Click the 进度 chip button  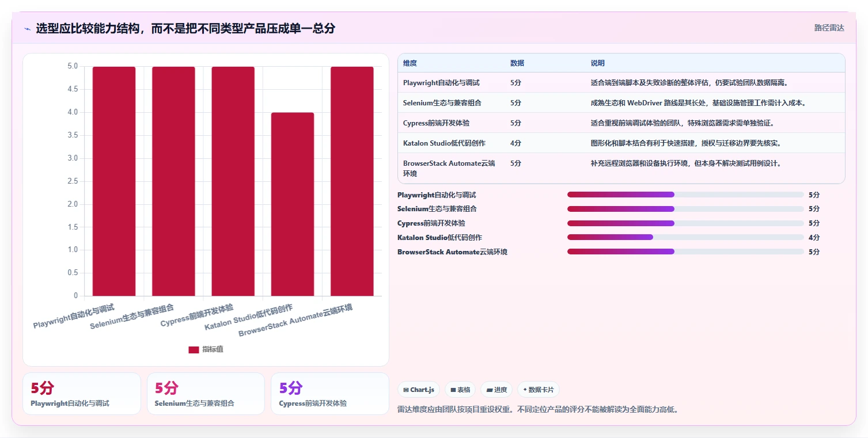tap(496, 390)
